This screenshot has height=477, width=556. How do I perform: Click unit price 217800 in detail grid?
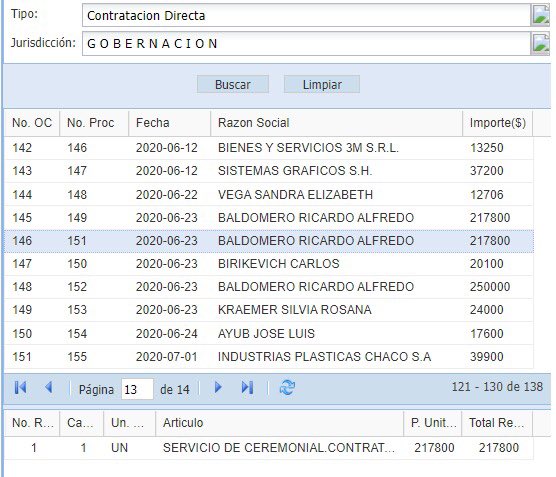[434, 448]
